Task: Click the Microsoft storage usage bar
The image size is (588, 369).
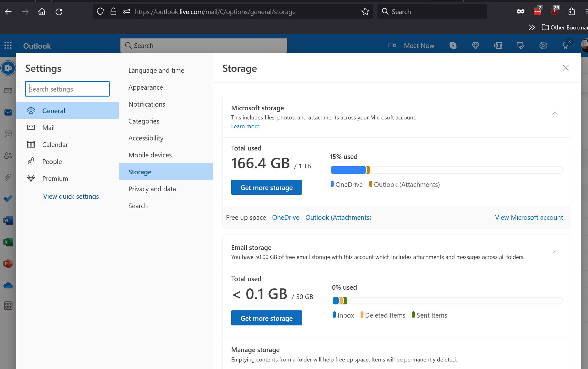Action: click(446, 170)
